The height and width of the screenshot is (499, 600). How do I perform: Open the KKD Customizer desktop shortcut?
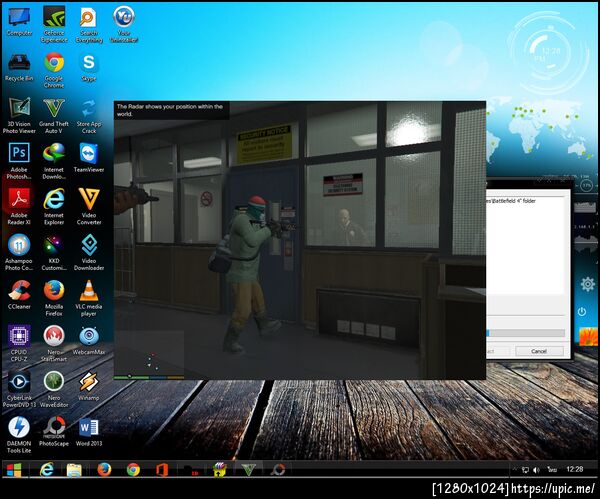click(54, 252)
